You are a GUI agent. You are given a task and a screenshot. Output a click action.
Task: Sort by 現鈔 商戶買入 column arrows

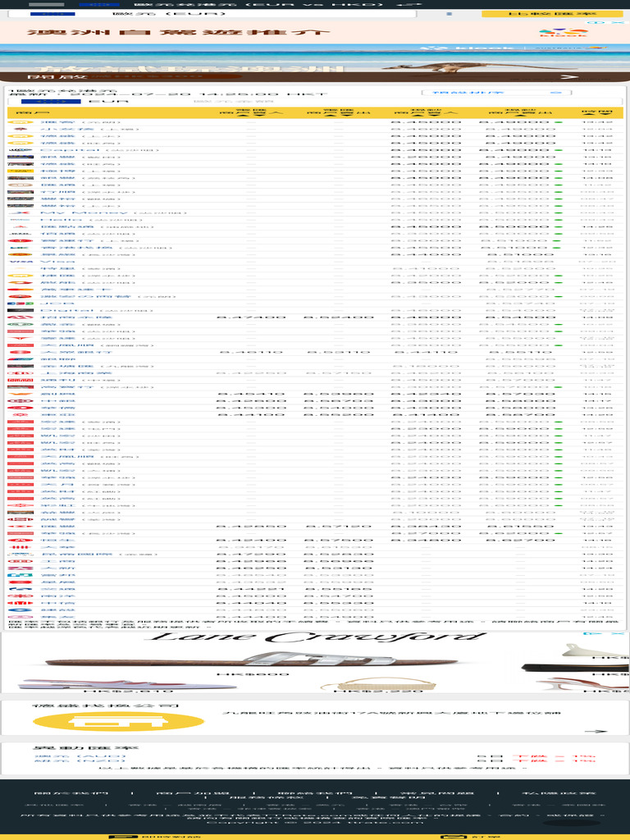[x=426, y=115]
